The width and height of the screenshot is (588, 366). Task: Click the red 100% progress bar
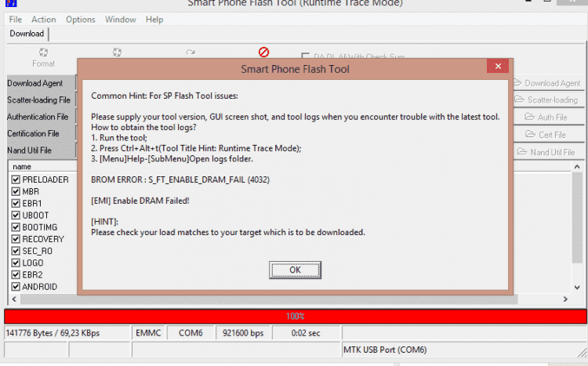coord(296,316)
